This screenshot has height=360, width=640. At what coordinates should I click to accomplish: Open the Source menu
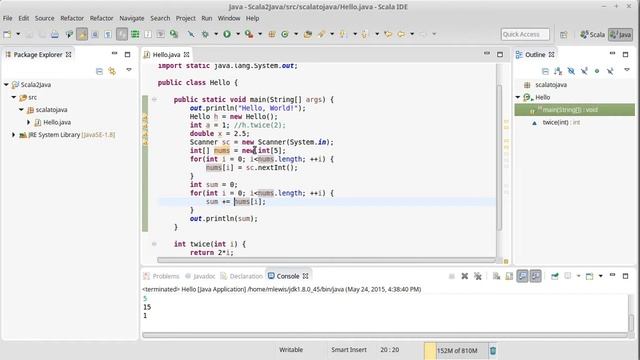click(x=44, y=18)
